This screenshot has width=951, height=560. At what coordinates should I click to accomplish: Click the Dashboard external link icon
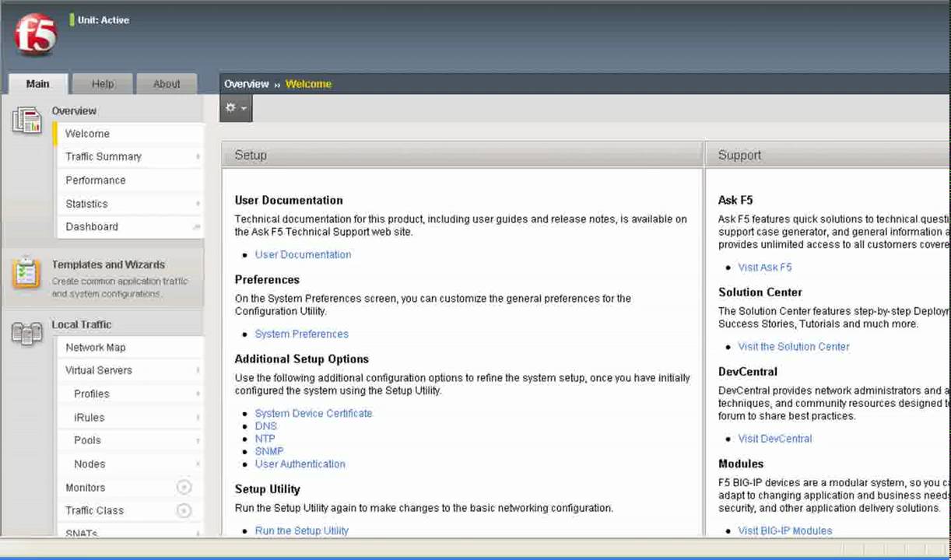click(x=197, y=226)
